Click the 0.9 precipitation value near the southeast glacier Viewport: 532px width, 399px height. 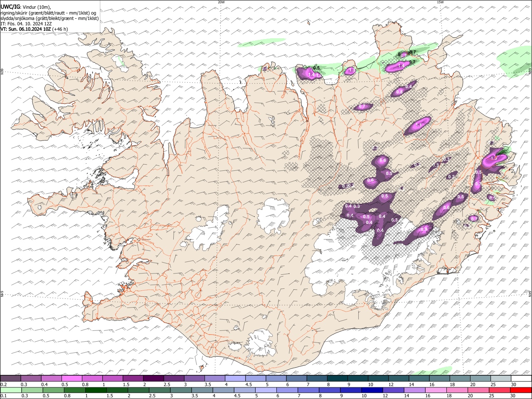tap(424, 229)
